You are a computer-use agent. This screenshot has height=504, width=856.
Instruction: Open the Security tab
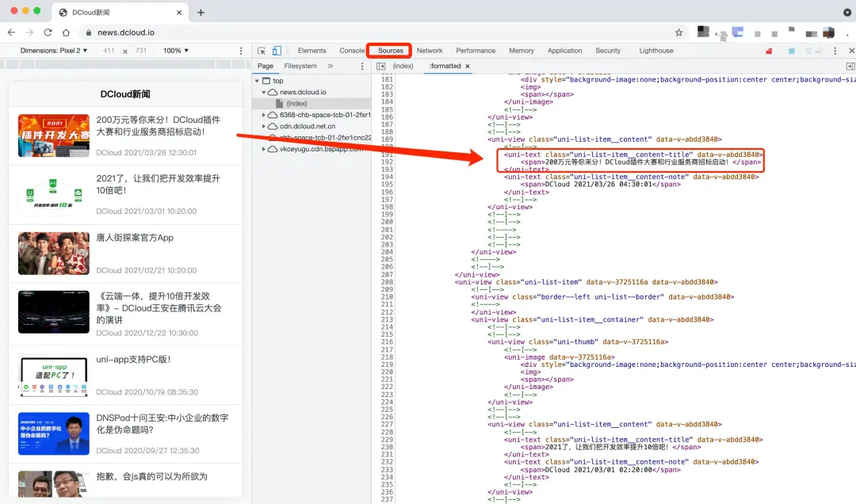coord(608,51)
